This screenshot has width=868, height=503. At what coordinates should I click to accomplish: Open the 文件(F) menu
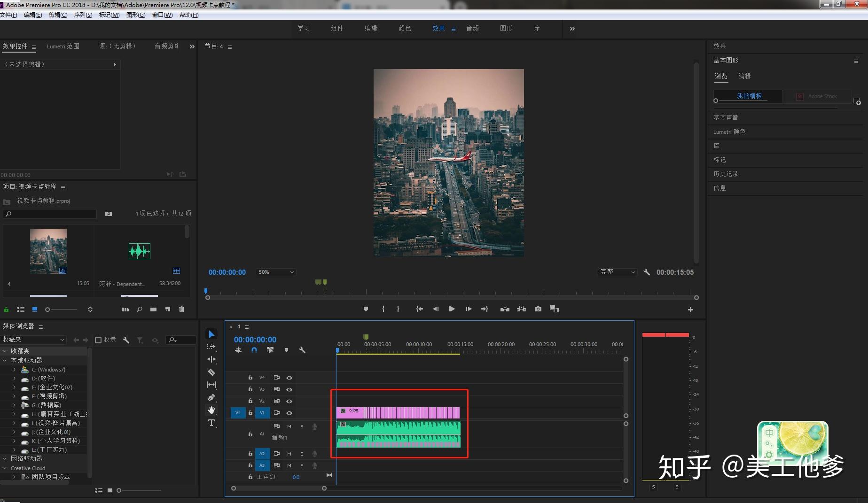click(x=8, y=15)
